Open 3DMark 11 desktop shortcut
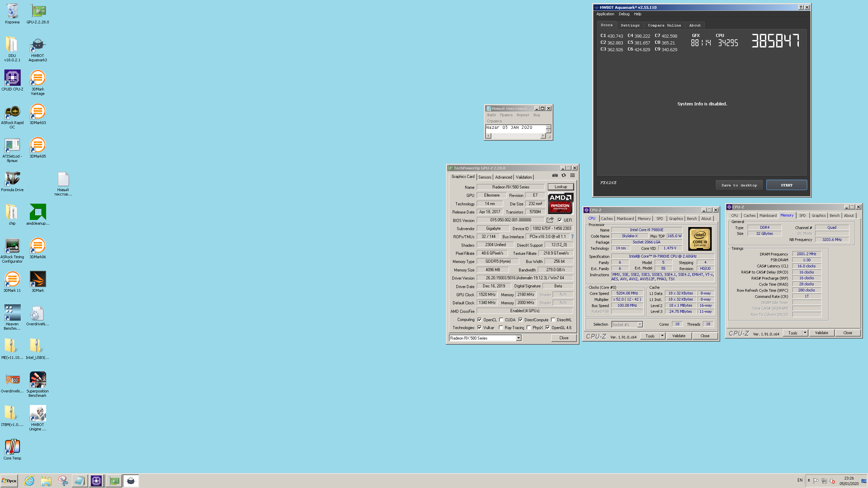868x488 pixels. coord(12,282)
